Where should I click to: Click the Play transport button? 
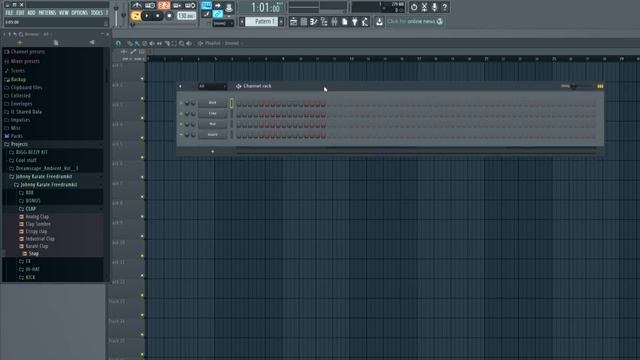147,16
